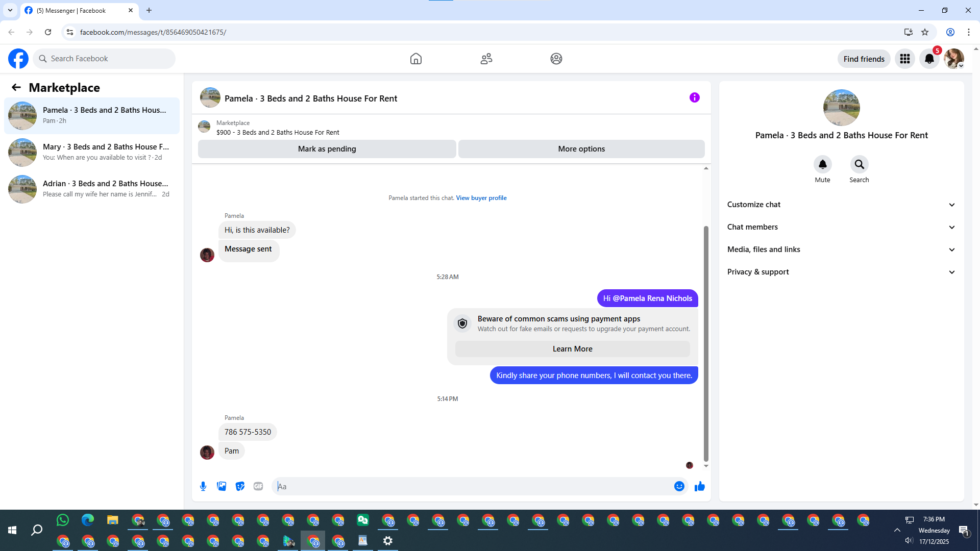
Task: Reload the page
Action: [x=48, y=32]
